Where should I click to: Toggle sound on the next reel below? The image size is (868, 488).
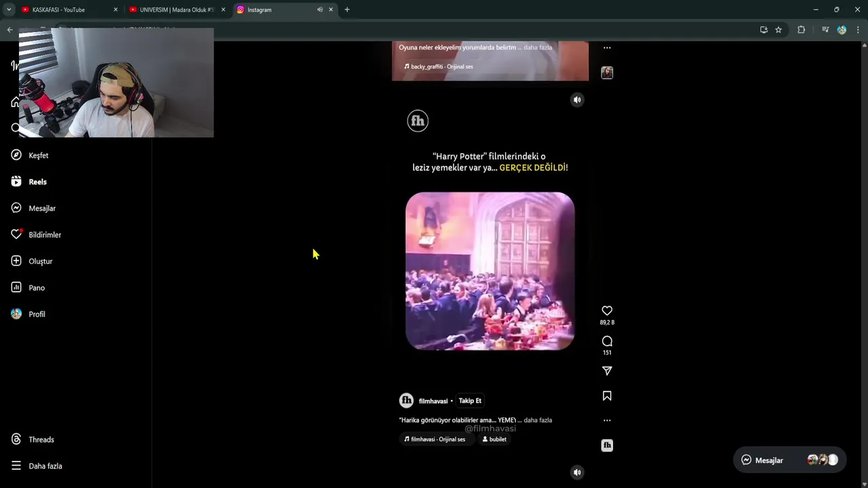pyautogui.click(x=577, y=472)
